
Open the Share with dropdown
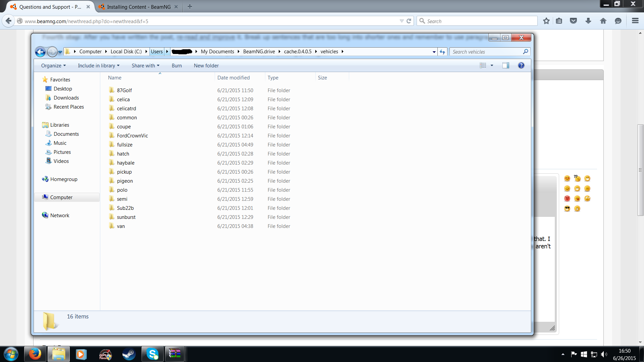coord(146,66)
